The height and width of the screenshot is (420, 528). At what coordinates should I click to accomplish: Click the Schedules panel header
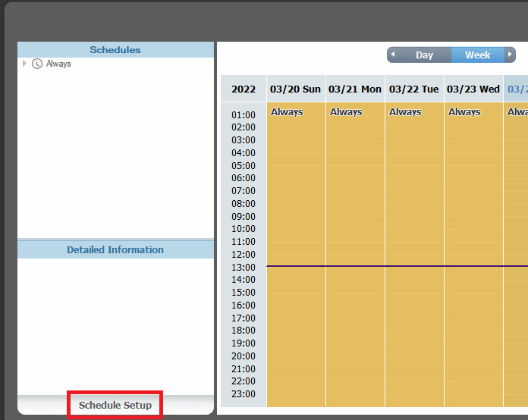tap(115, 50)
